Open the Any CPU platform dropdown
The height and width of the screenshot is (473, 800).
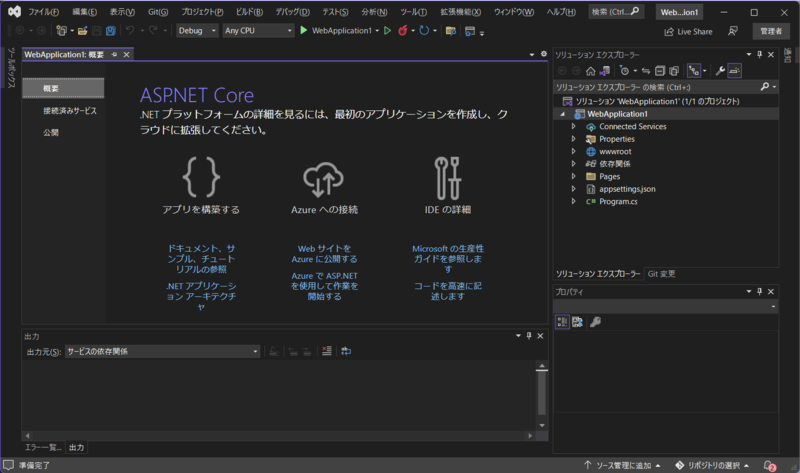(258, 31)
